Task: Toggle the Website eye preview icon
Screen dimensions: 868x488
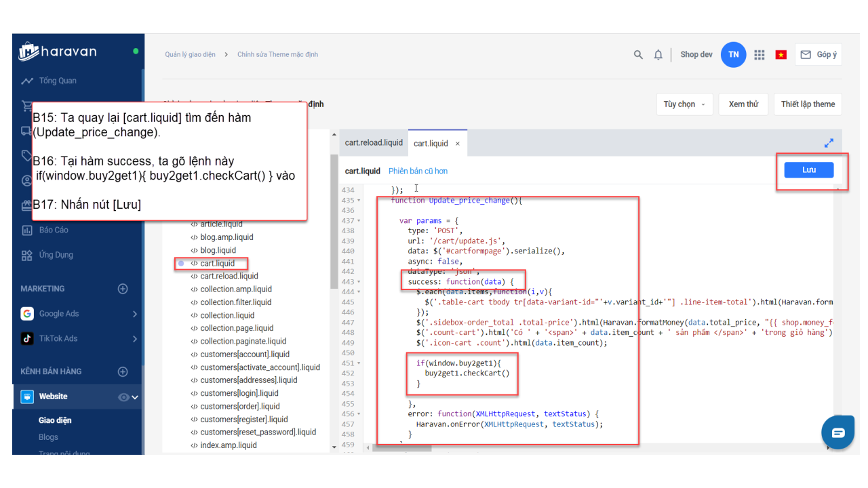Action: click(123, 397)
